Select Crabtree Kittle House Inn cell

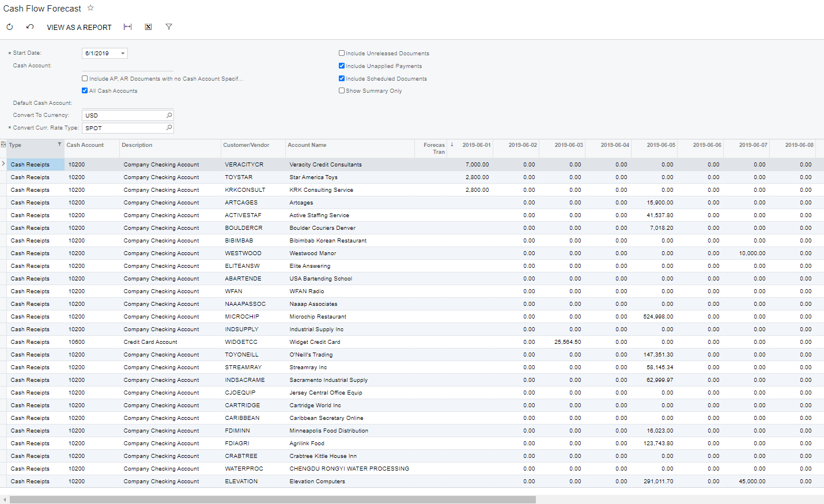coord(350,456)
